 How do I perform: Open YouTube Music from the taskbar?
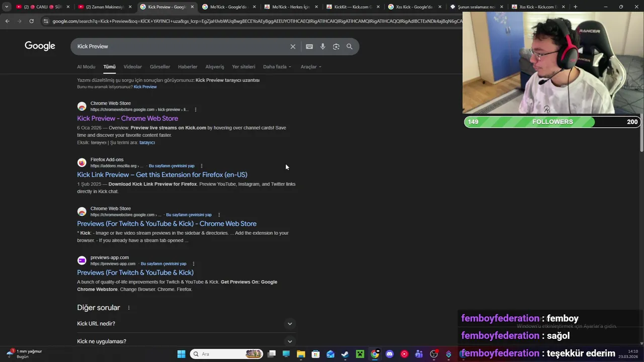404,354
